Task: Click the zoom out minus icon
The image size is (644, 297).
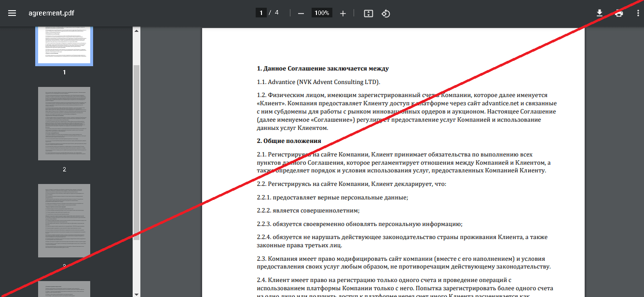Action: tap(301, 13)
